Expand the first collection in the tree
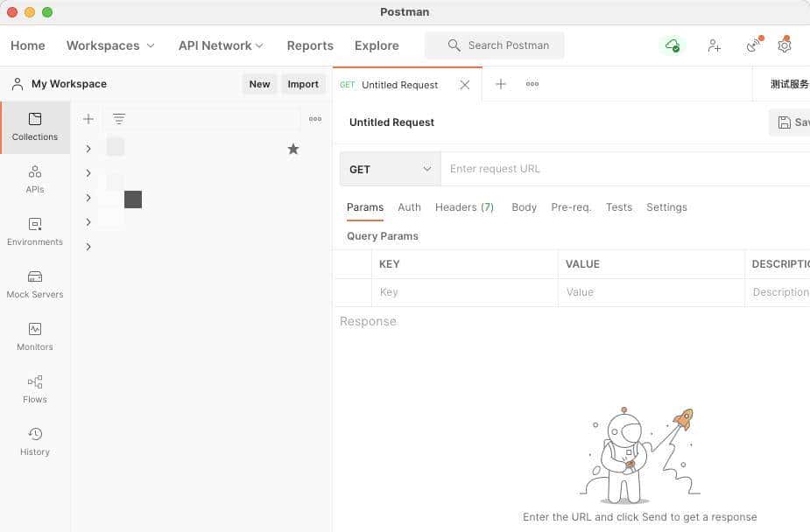This screenshot has height=532, width=810. click(88, 149)
